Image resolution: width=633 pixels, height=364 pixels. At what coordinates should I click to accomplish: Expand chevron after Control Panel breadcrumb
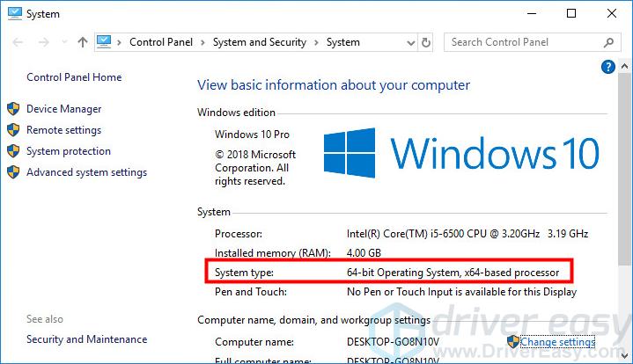[x=202, y=42]
